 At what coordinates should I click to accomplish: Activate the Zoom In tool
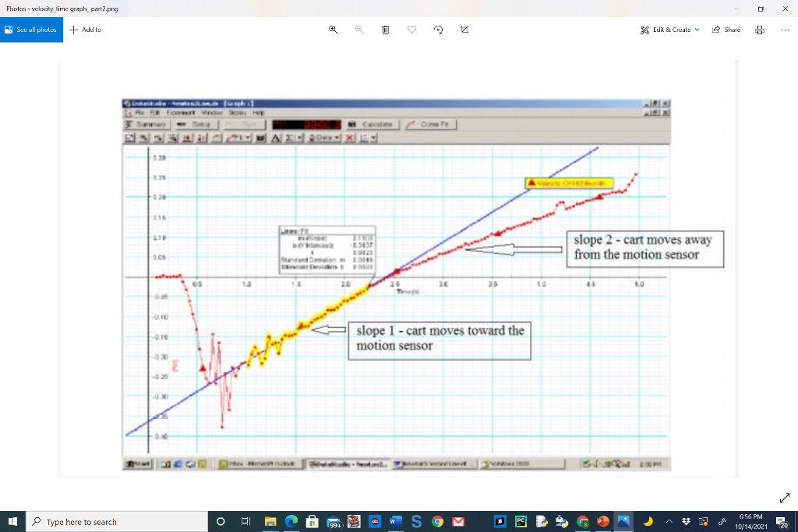(x=143, y=137)
